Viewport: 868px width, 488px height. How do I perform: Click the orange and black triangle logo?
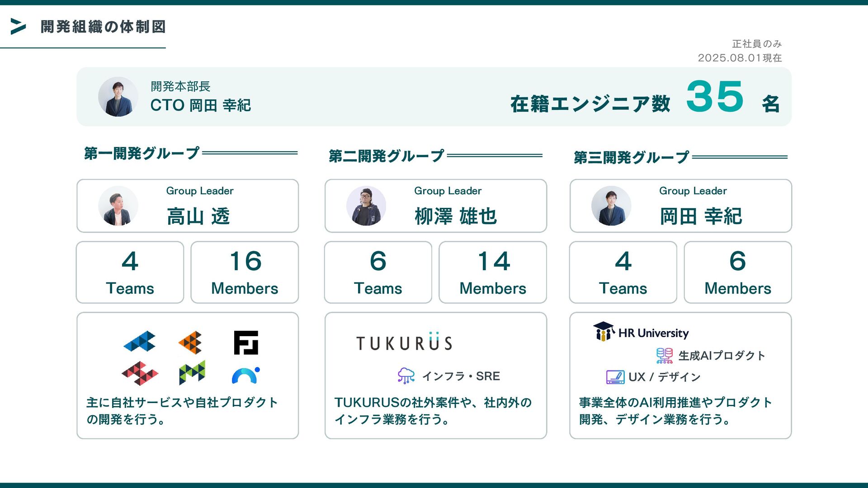click(x=190, y=343)
